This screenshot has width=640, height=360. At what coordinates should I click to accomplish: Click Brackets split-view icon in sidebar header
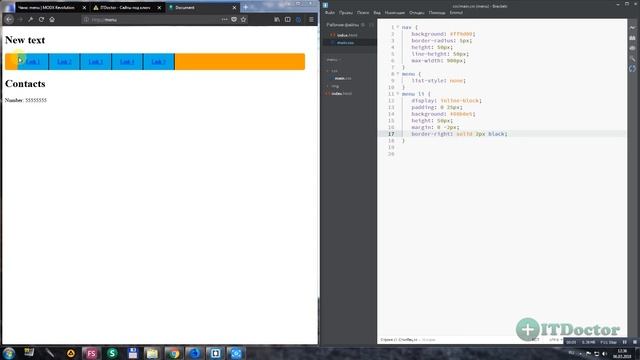pyautogui.click(x=371, y=25)
